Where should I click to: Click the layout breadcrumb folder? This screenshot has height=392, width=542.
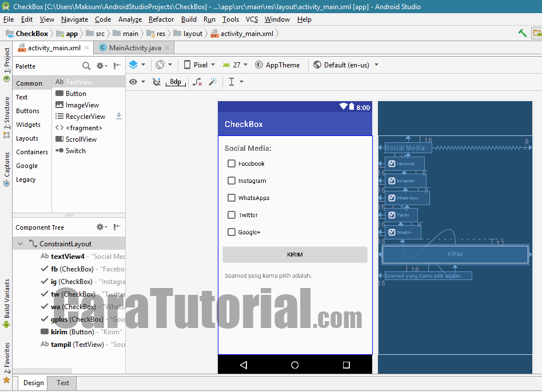tap(188, 34)
